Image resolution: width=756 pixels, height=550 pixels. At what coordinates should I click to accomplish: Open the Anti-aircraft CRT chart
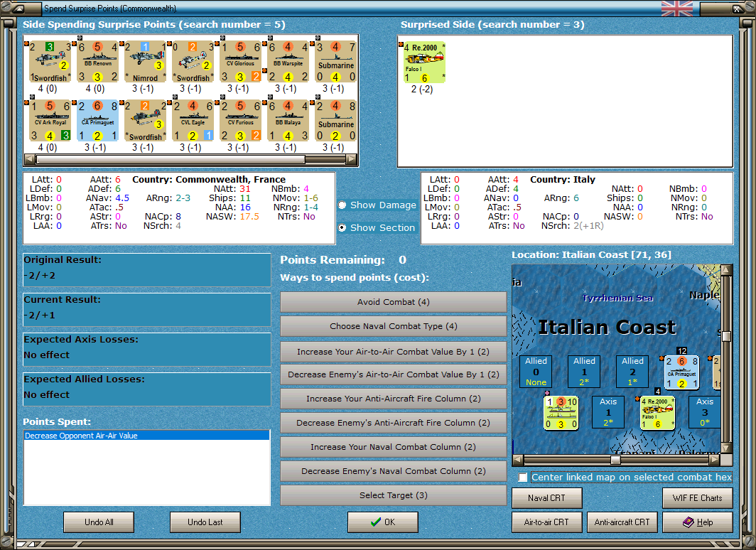[622, 522]
